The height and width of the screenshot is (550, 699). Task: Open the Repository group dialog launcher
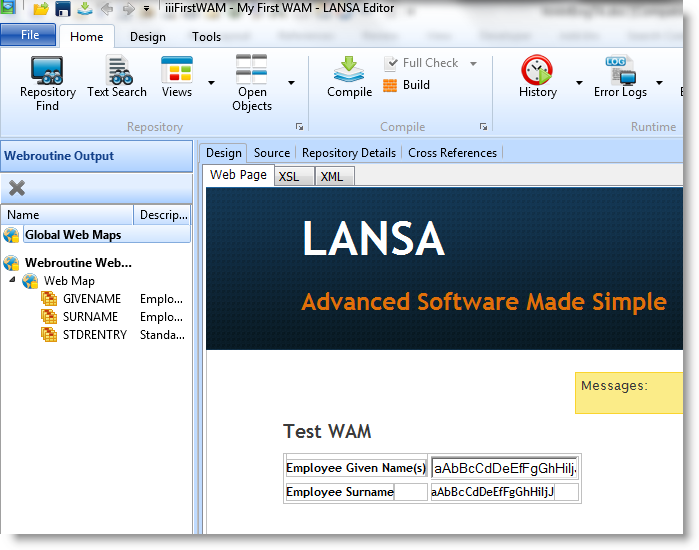300,127
